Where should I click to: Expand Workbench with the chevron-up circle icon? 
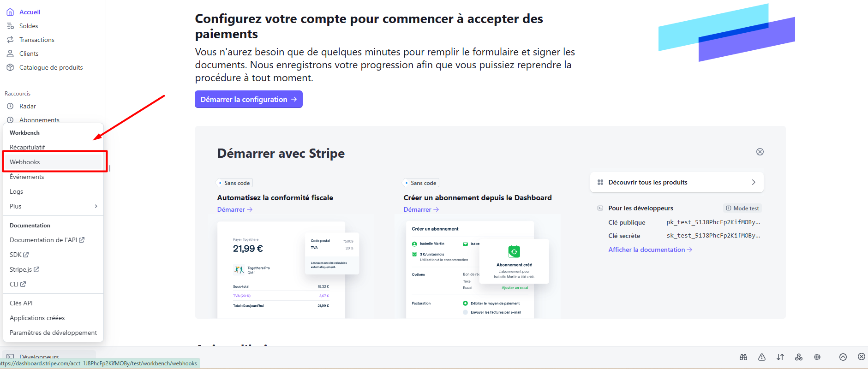click(x=843, y=357)
